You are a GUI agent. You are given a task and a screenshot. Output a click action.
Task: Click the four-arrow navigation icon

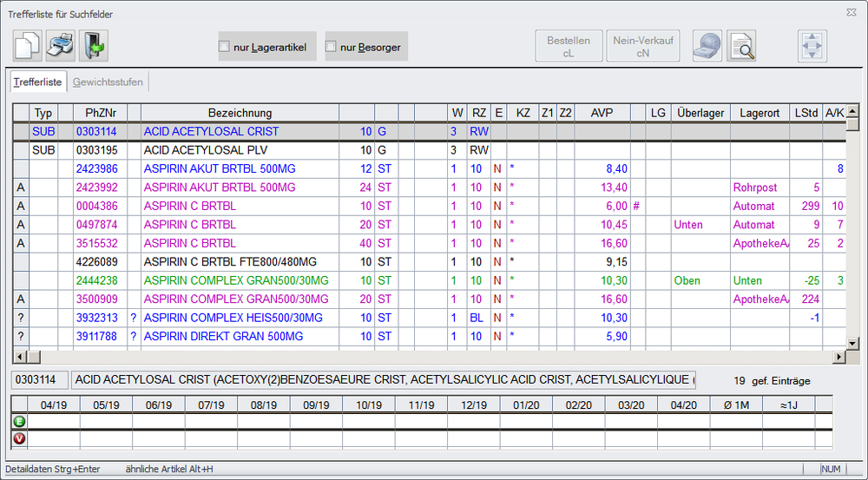click(x=812, y=46)
